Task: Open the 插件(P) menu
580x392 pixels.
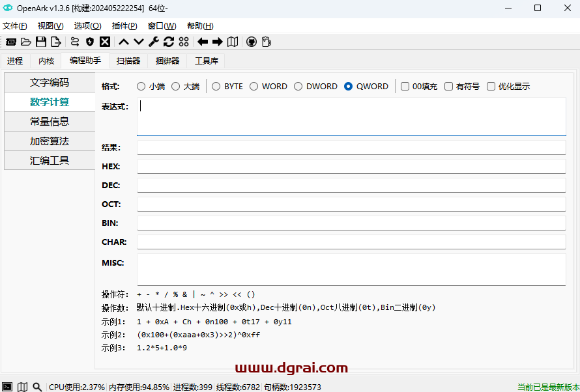Action: click(x=124, y=26)
